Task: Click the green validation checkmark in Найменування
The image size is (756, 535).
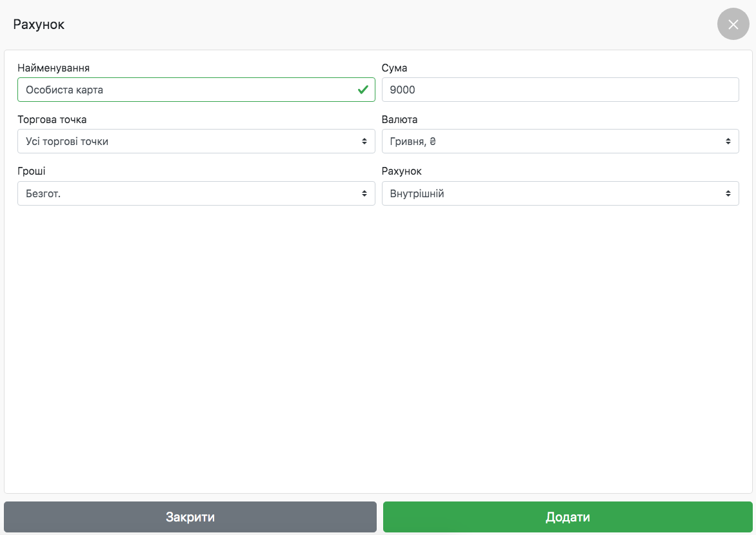Action: click(x=363, y=90)
